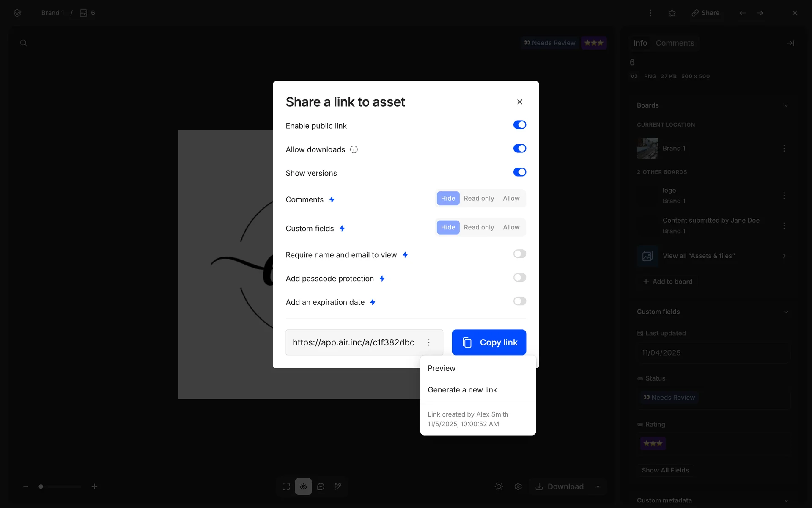
Task: Enable Add passcode protection toggle
Action: click(519, 278)
